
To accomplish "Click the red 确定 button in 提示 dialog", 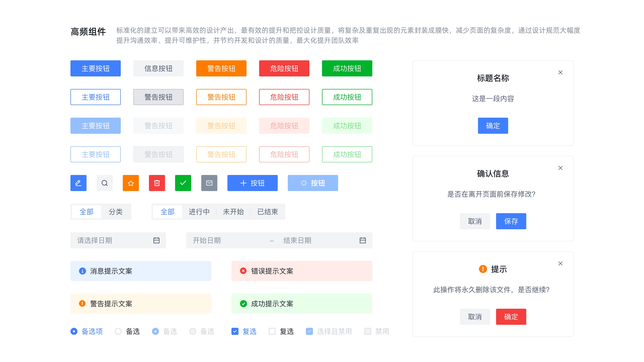I will (511, 317).
